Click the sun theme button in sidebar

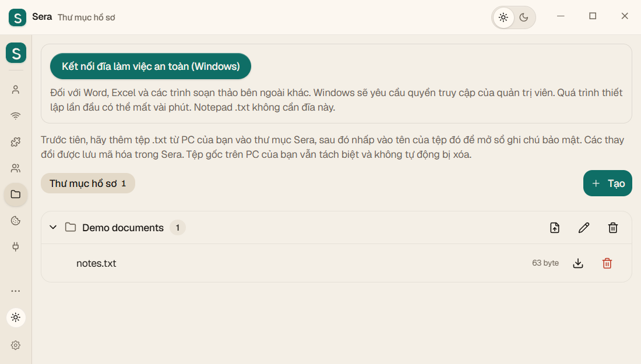tap(16, 317)
